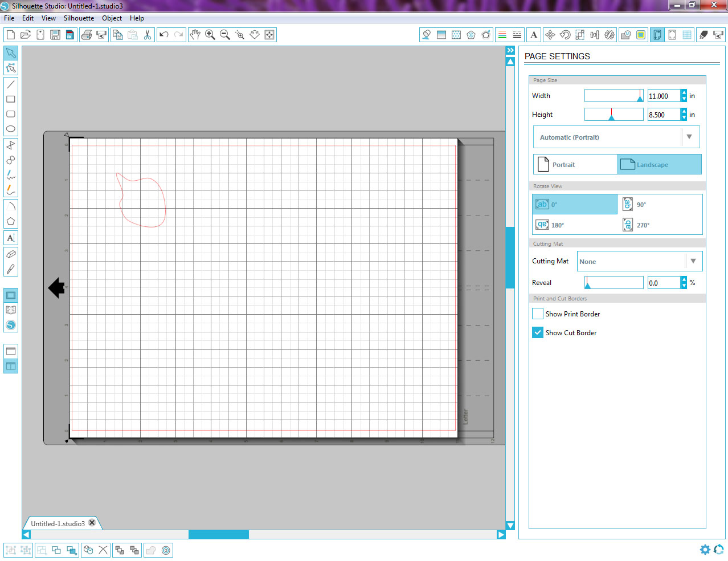Open the Grid settings panel icon

(687, 35)
